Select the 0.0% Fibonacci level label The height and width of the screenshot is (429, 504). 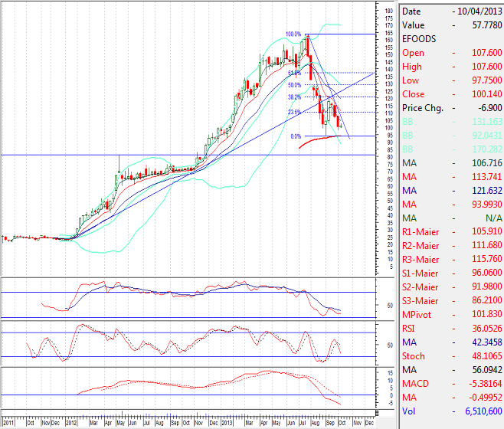point(295,136)
